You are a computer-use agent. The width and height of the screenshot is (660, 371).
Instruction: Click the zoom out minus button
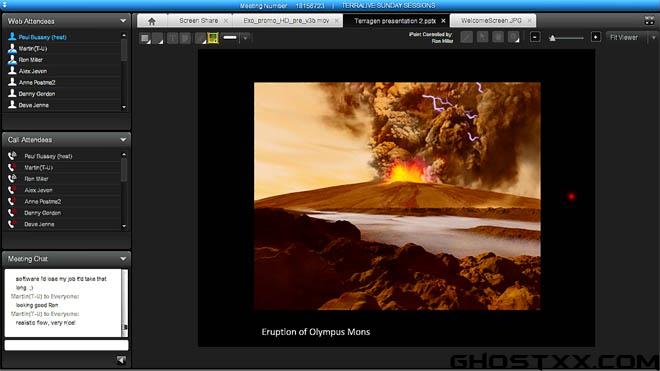click(535, 37)
